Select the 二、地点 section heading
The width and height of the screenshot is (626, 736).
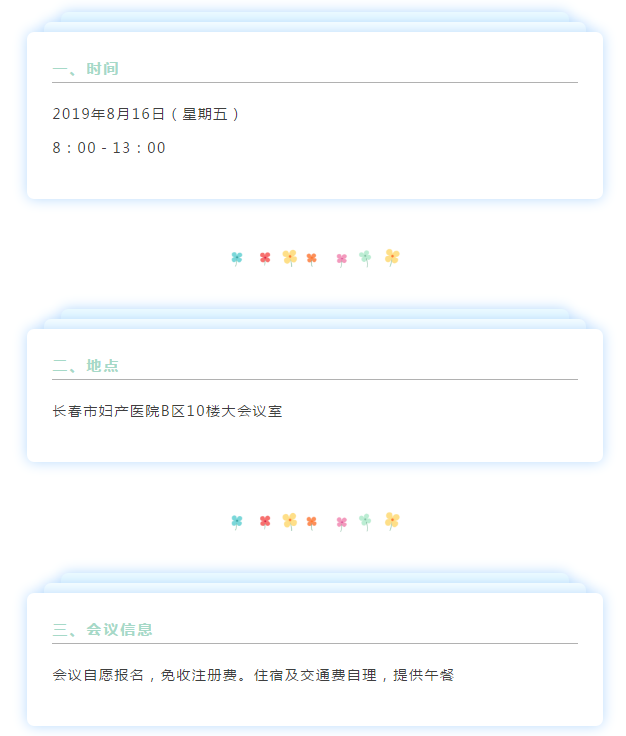[x=85, y=366]
